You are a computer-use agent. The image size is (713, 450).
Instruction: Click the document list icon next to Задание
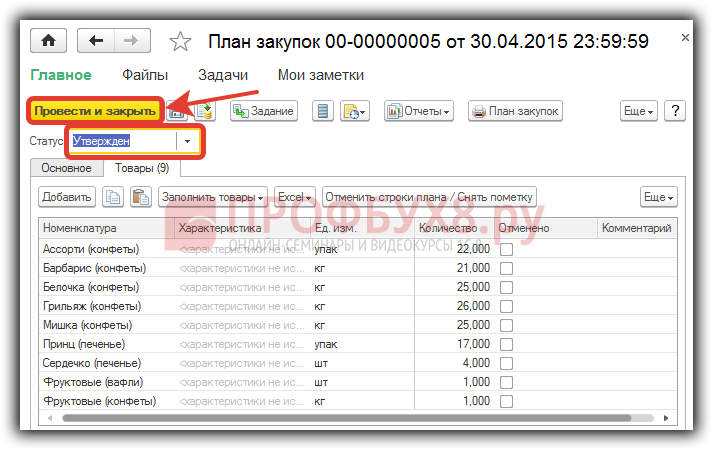pyautogui.click(x=323, y=111)
